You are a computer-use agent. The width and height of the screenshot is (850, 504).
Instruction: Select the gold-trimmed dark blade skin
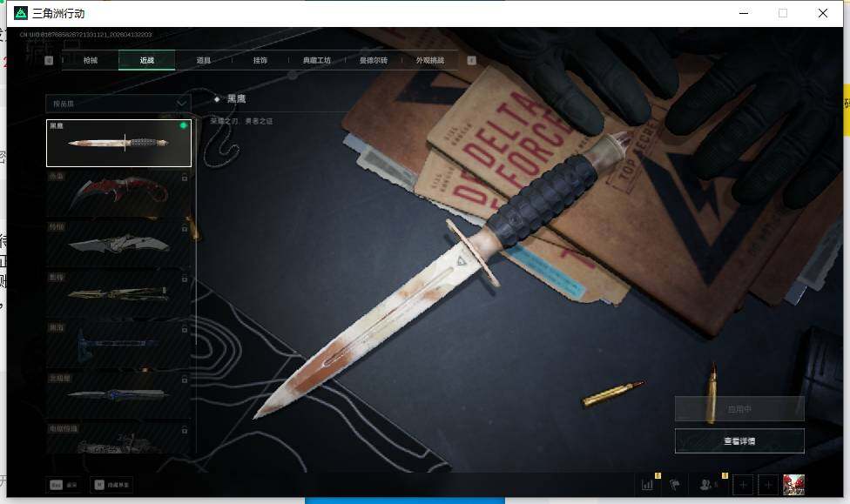point(118,295)
